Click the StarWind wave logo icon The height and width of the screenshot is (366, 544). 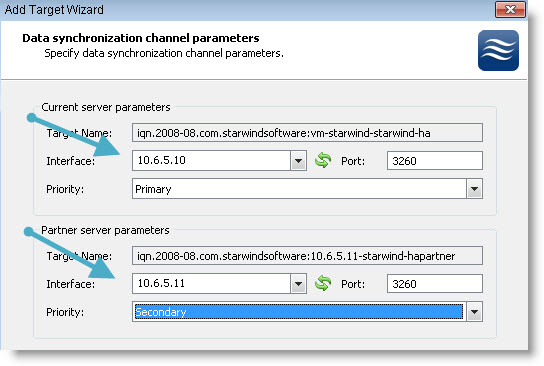coord(498,50)
